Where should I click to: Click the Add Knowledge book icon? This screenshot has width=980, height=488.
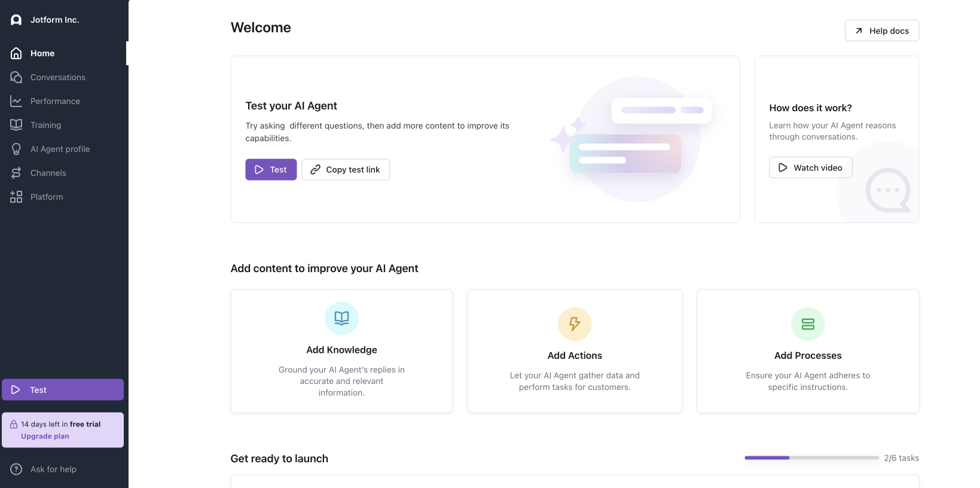click(341, 318)
